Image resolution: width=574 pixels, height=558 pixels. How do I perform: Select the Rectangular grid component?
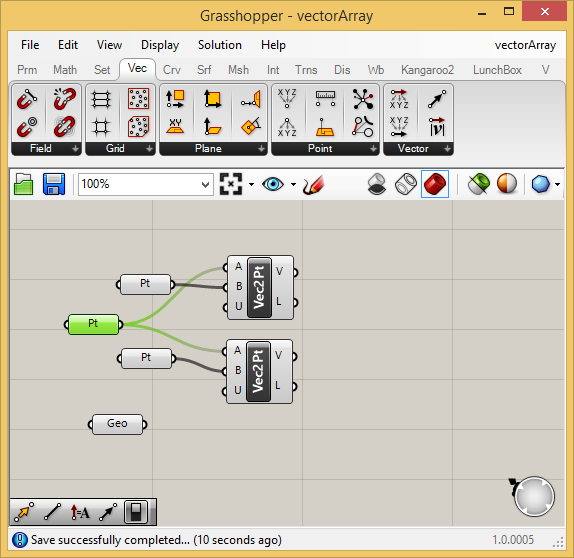[101, 98]
